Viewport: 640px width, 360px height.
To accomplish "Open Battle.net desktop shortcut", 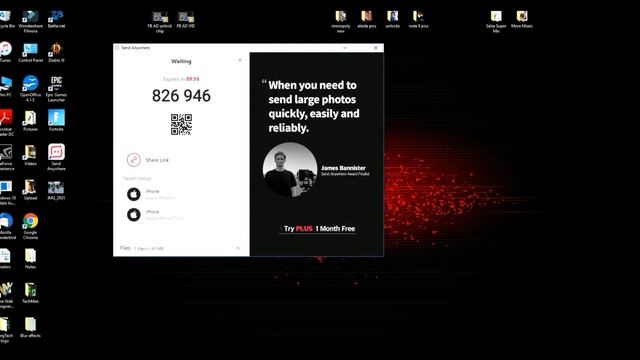I will coord(56,19).
